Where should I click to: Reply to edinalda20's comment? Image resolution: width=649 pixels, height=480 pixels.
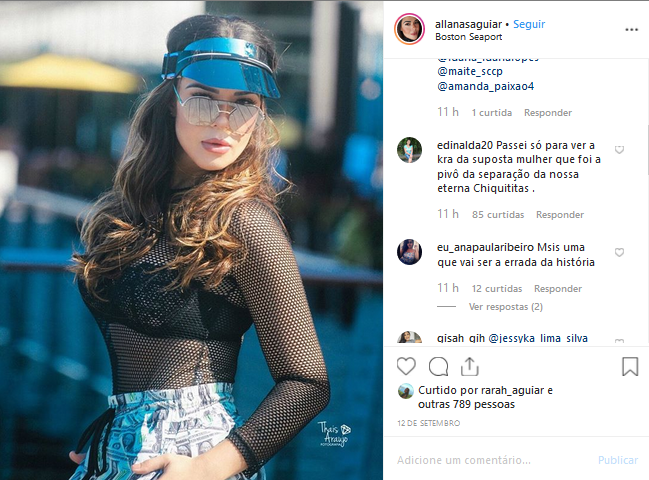[x=560, y=214]
